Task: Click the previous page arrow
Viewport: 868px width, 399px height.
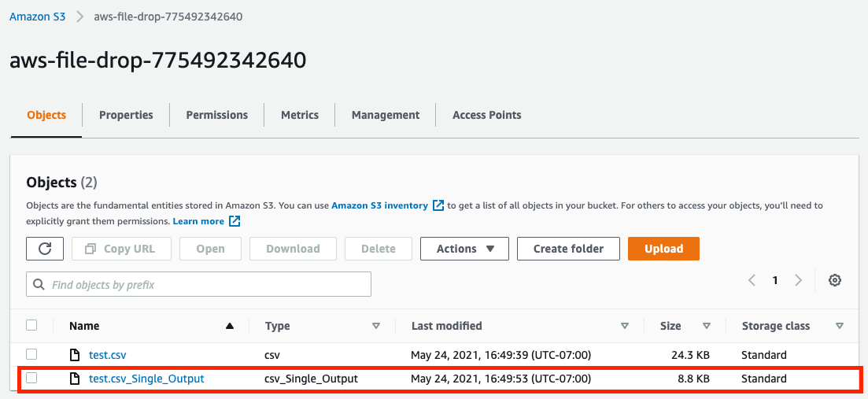Action: coord(752,280)
